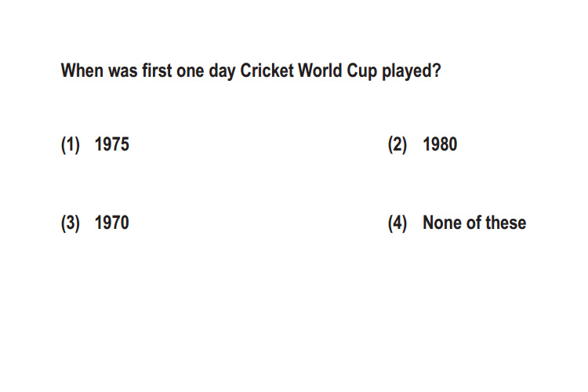Image resolution: width=588 pixels, height=392 pixels.
Task: Click the words one day in question
Action: (x=206, y=71)
